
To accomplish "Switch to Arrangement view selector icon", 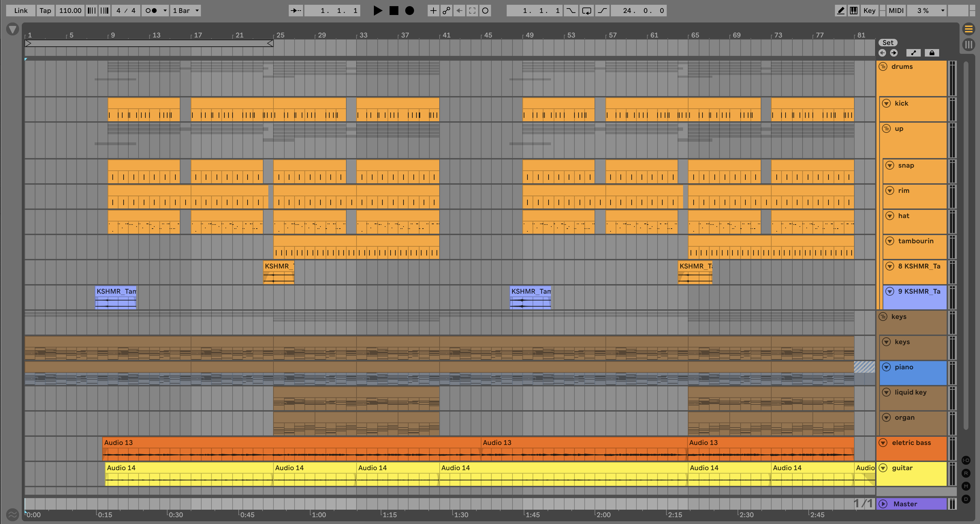I will pyautogui.click(x=968, y=29).
